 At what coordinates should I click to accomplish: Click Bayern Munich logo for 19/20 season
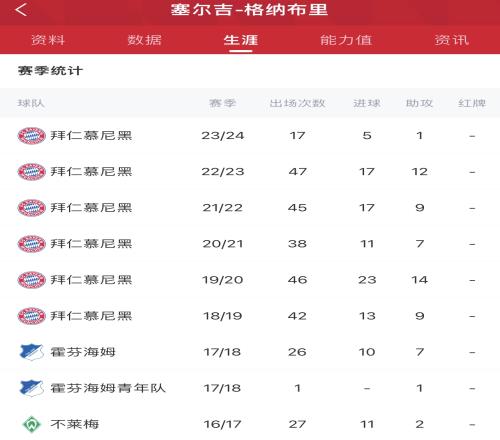[31, 280]
